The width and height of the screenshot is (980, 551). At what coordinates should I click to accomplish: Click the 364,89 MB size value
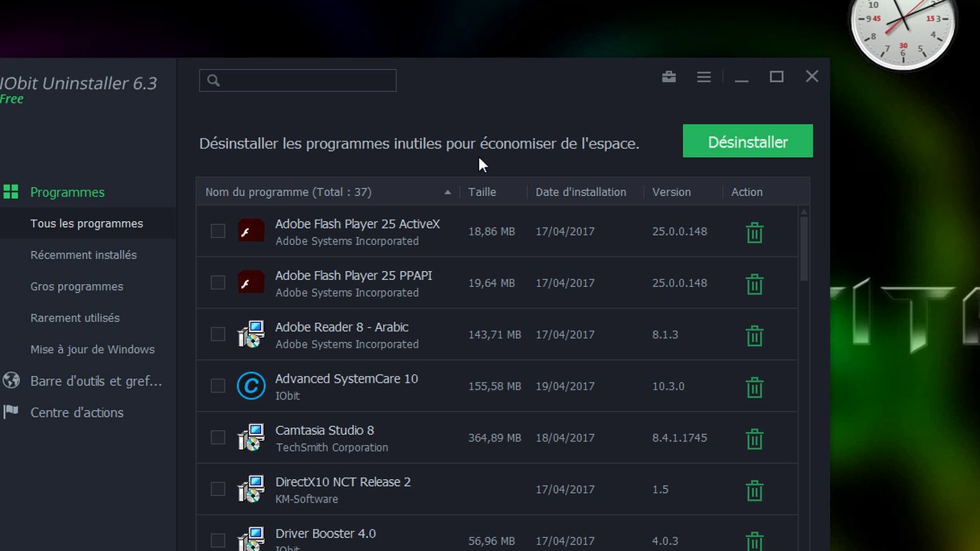tap(495, 438)
